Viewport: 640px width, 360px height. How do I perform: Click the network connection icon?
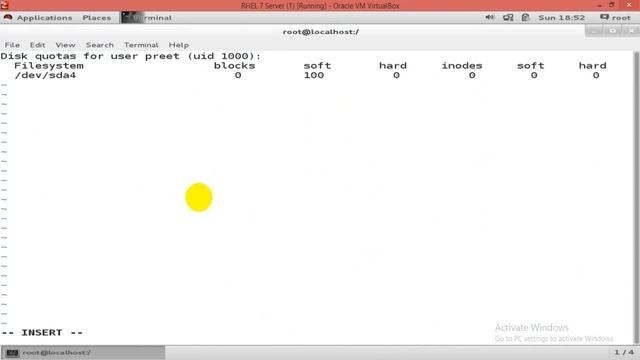(508, 18)
